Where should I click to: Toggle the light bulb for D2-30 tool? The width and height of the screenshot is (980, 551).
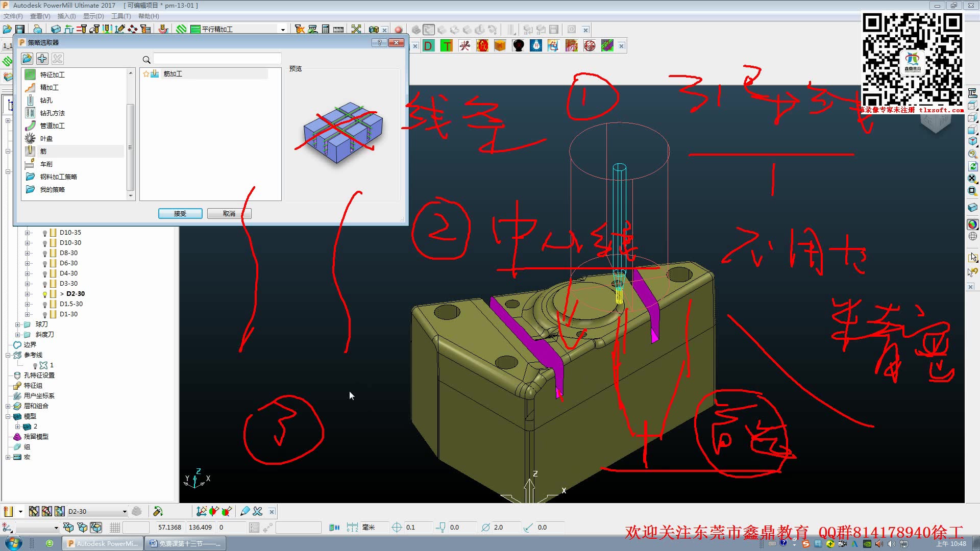coord(45,294)
